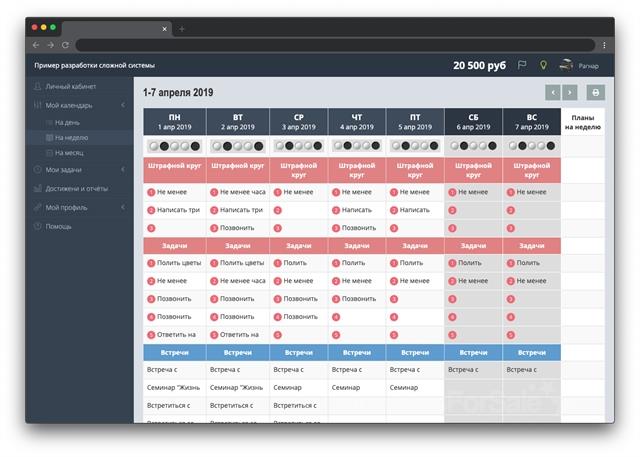Click the flag icon in the header
640x457 pixels.
coord(522,65)
